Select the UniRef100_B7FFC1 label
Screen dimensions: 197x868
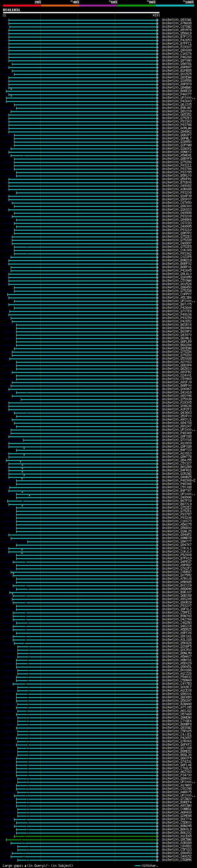coord(177,43)
